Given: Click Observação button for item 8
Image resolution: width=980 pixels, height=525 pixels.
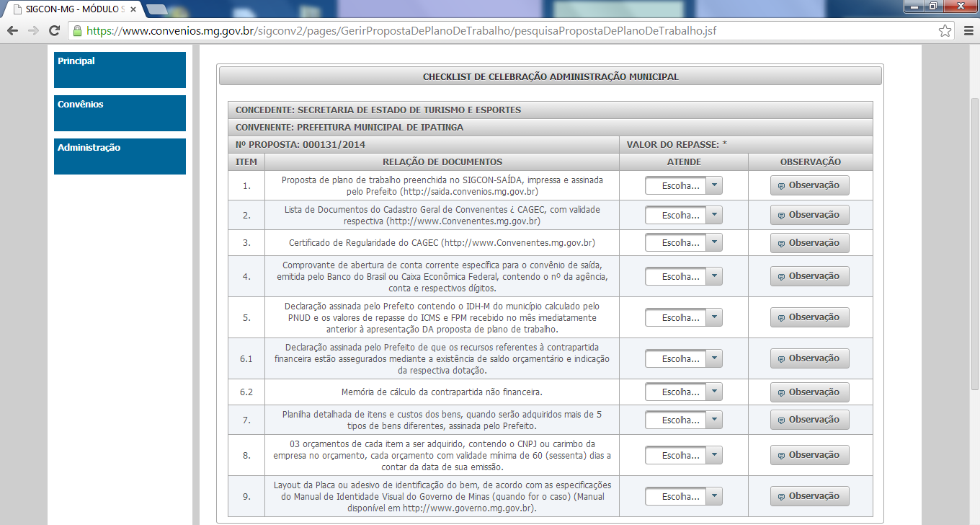Looking at the screenshot, I should pyautogui.click(x=809, y=455).
